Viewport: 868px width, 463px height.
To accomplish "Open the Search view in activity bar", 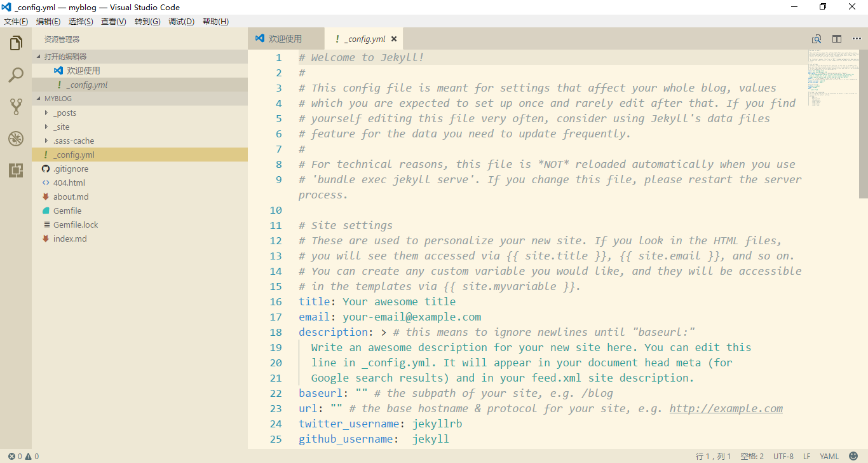I will click(16, 75).
